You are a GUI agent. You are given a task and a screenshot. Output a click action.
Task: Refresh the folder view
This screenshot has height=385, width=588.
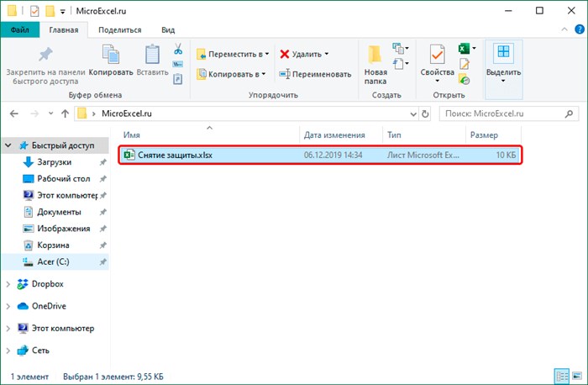click(425, 113)
